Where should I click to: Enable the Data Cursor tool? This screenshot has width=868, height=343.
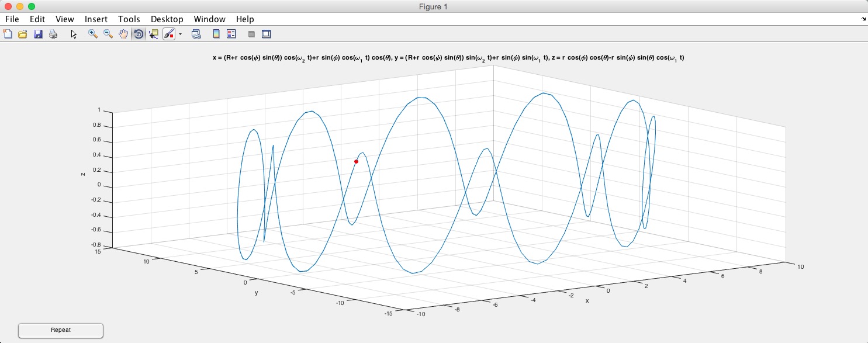click(x=154, y=34)
